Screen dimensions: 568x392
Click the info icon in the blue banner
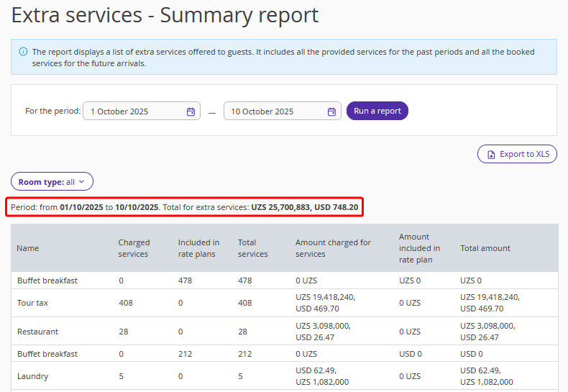[x=23, y=52]
